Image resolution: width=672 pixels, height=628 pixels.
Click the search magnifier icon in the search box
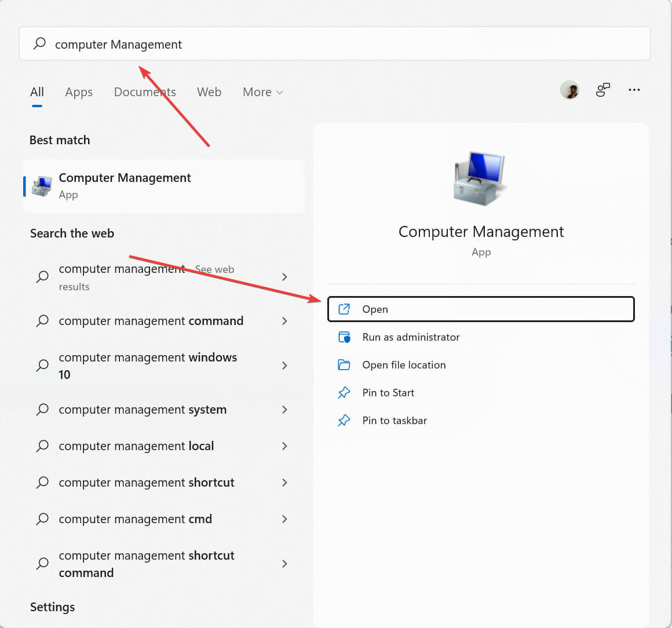39,43
